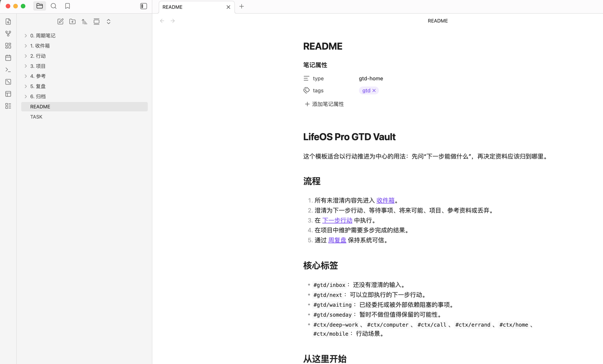603x364 pixels.
Task: Open command palette terminal icon
Action: [8, 70]
